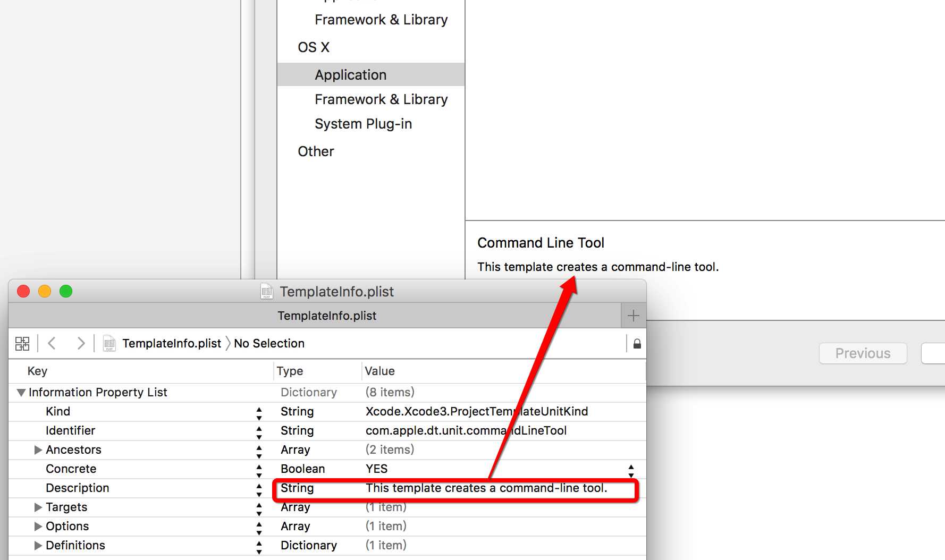Click the Command Line Tool heading

click(541, 243)
